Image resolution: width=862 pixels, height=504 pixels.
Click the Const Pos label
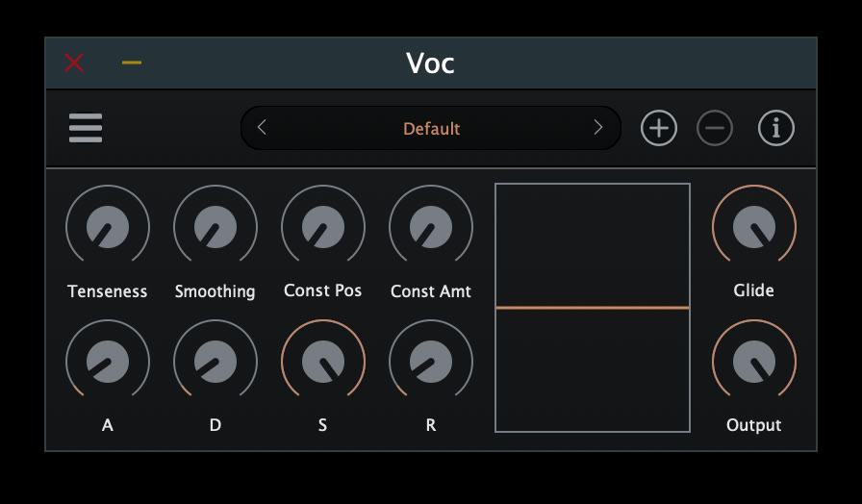point(322,290)
